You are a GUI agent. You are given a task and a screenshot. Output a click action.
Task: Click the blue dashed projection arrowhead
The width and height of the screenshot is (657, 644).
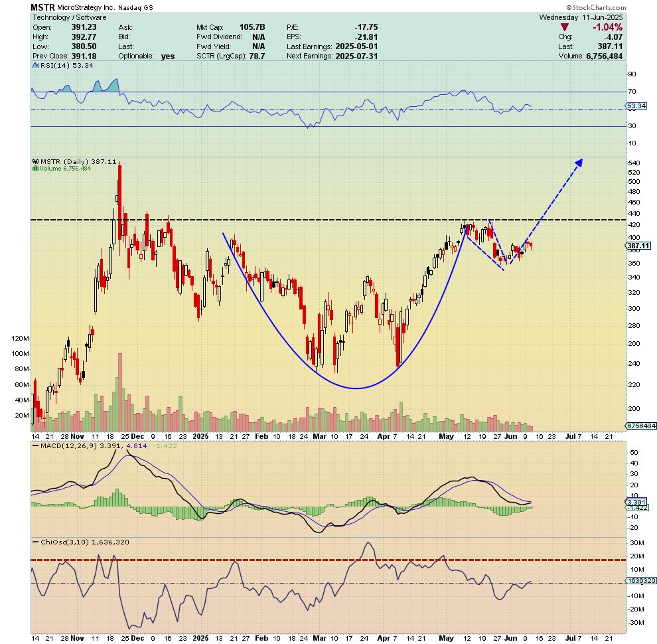point(579,162)
